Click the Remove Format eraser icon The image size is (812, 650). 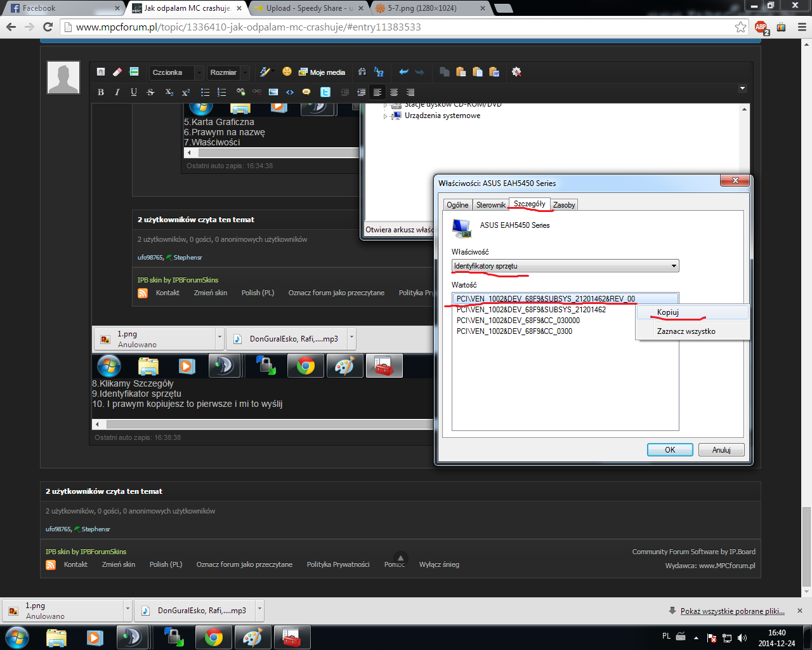[117, 72]
